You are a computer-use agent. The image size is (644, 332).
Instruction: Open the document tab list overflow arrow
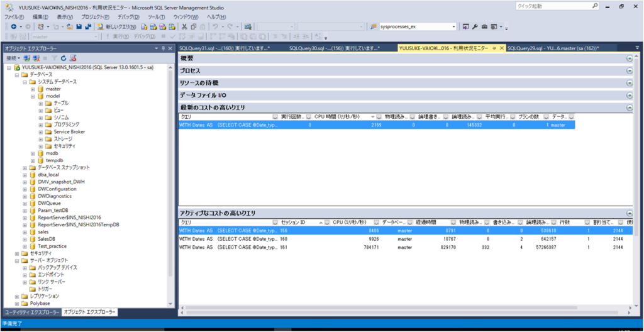click(x=637, y=48)
